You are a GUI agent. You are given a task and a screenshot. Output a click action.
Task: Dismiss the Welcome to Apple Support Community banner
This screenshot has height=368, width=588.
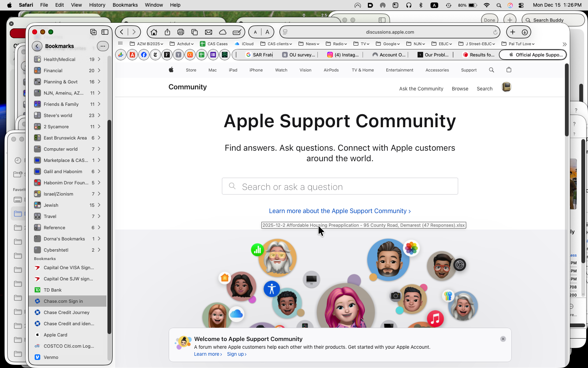[503, 339]
